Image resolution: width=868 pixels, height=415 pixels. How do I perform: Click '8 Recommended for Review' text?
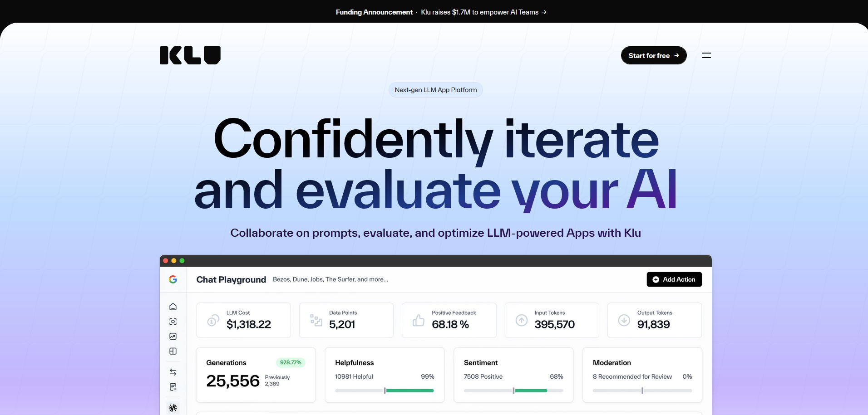tap(632, 376)
